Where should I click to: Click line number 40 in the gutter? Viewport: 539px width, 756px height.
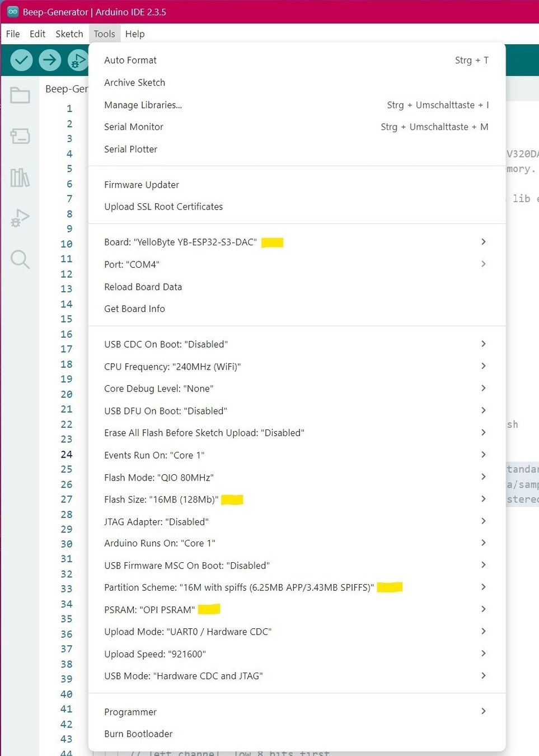point(67,694)
